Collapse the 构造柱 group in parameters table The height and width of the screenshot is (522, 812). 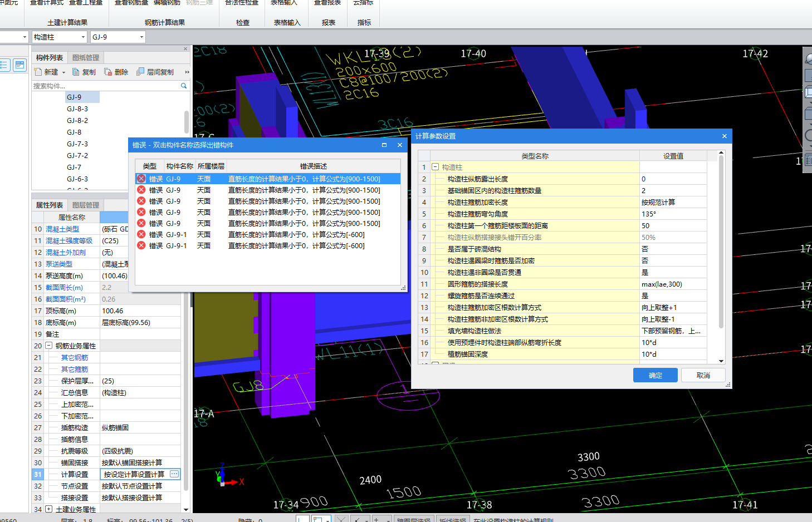point(435,167)
